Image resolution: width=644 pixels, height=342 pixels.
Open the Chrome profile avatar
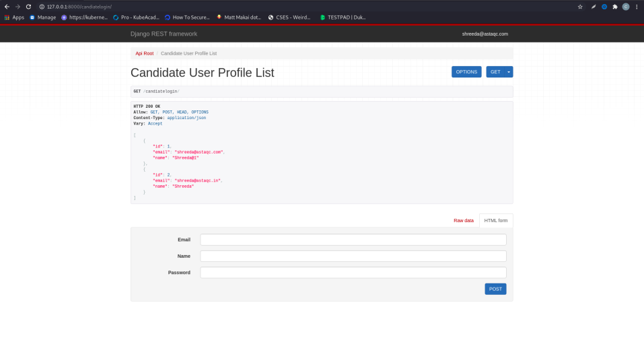tap(626, 7)
